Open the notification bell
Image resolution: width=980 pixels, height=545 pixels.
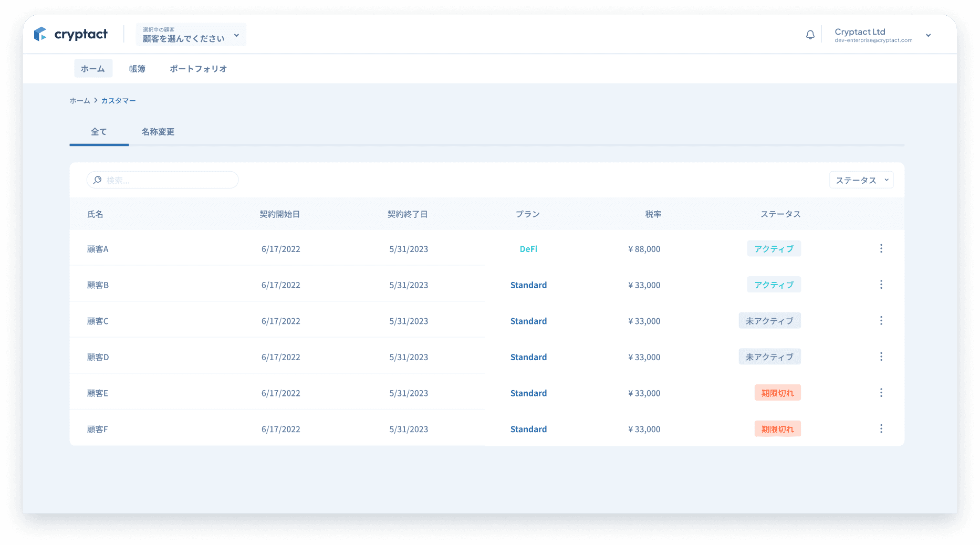pos(810,35)
